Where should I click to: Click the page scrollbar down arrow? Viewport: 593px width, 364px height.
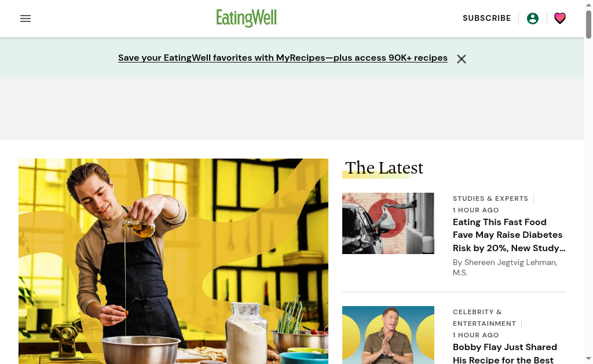(x=588, y=359)
